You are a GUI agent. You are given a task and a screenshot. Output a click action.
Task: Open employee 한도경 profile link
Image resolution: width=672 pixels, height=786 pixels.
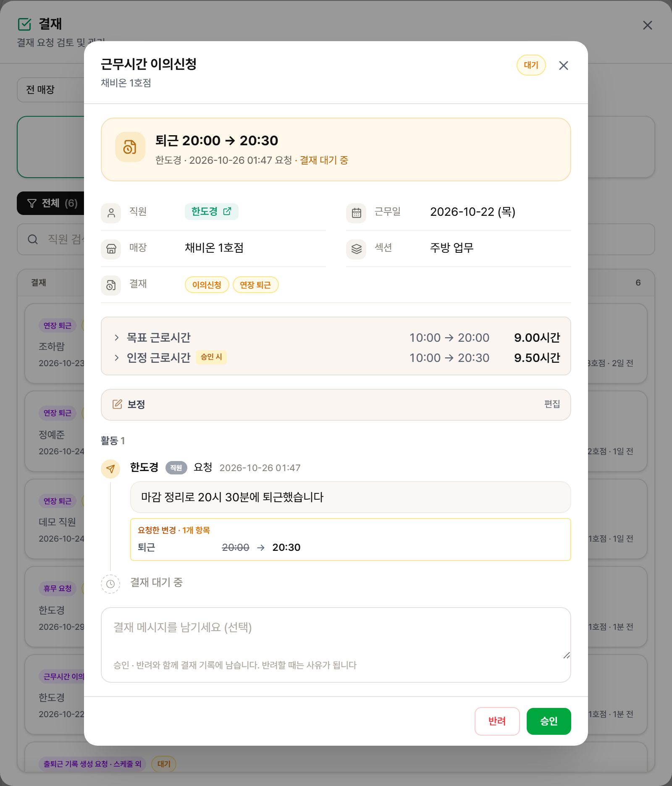coord(211,212)
